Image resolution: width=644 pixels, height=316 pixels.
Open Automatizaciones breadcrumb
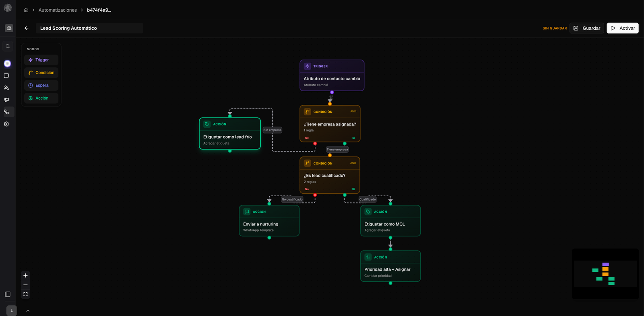[58, 10]
